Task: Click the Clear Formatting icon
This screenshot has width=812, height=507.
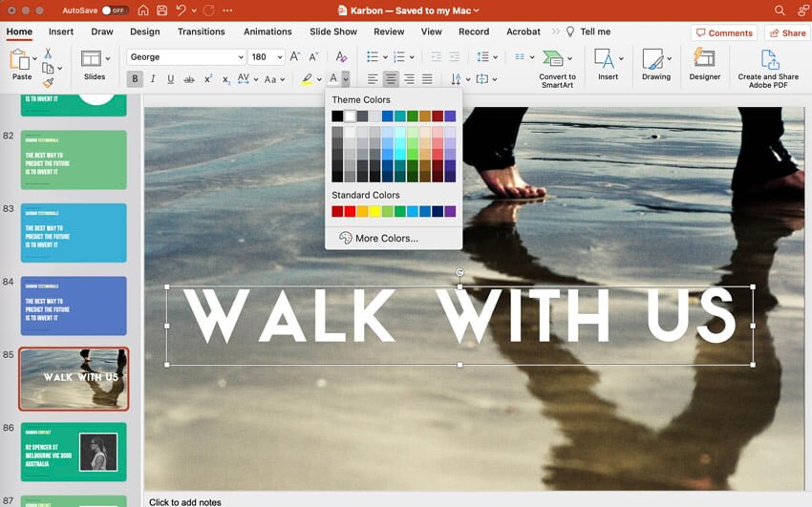Action: pos(341,57)
